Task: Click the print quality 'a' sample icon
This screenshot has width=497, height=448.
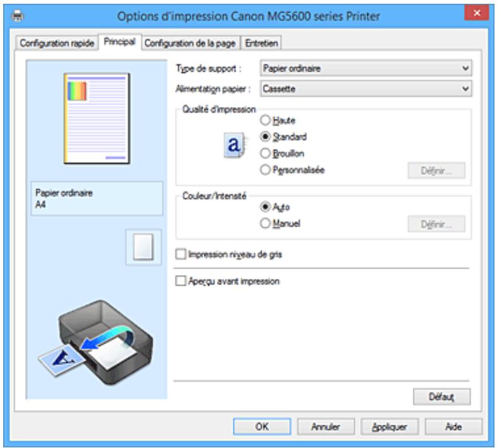Action: [x=234, y=145]
